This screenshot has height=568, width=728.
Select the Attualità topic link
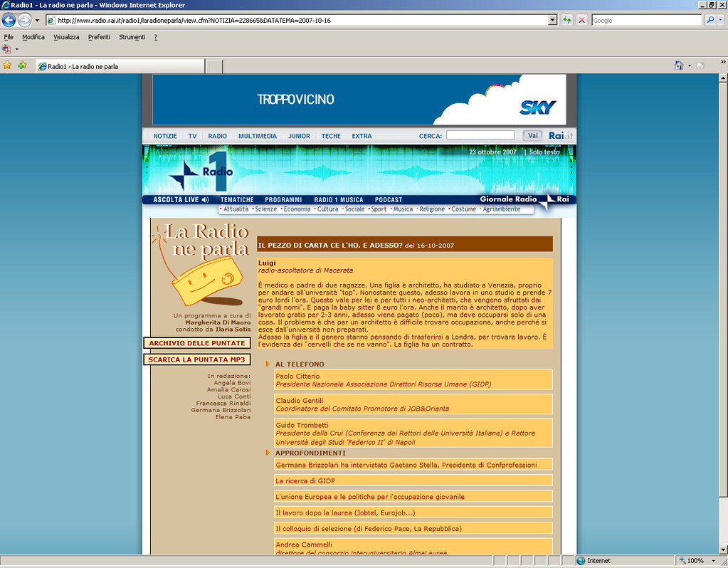click(x=236, y=209)
